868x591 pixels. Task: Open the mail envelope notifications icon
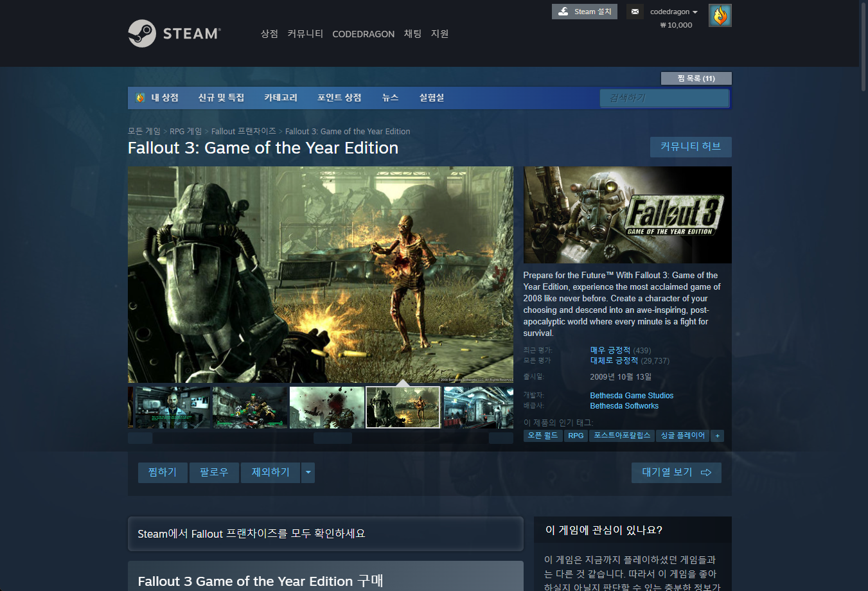point(635,12)
